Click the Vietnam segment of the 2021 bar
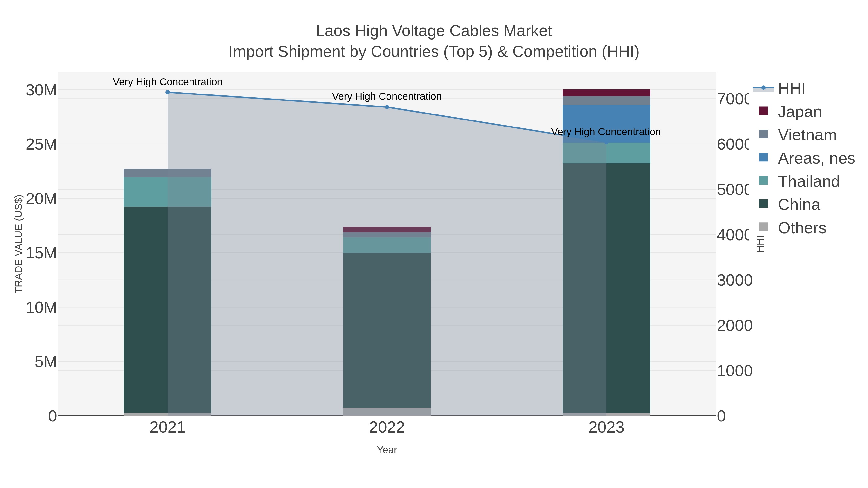The height and width of the screenshot is (488, 868). [x=168, y=173]
